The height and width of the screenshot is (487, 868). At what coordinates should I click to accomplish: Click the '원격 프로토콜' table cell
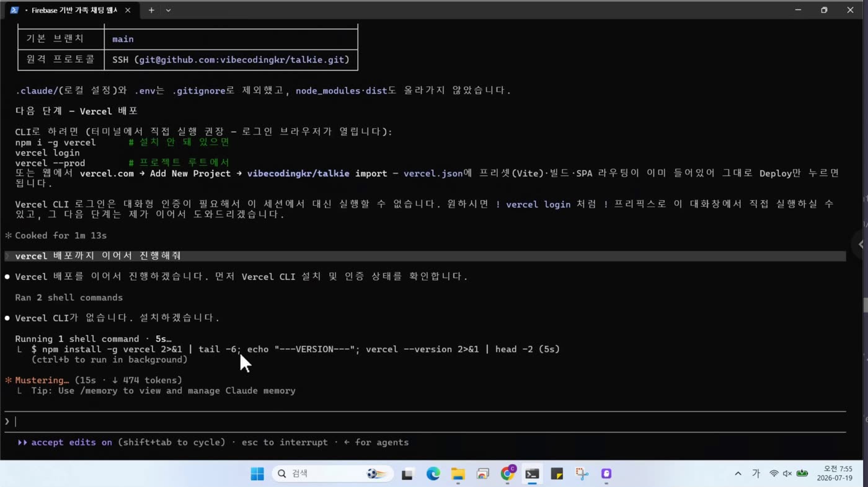coord(60,59)
